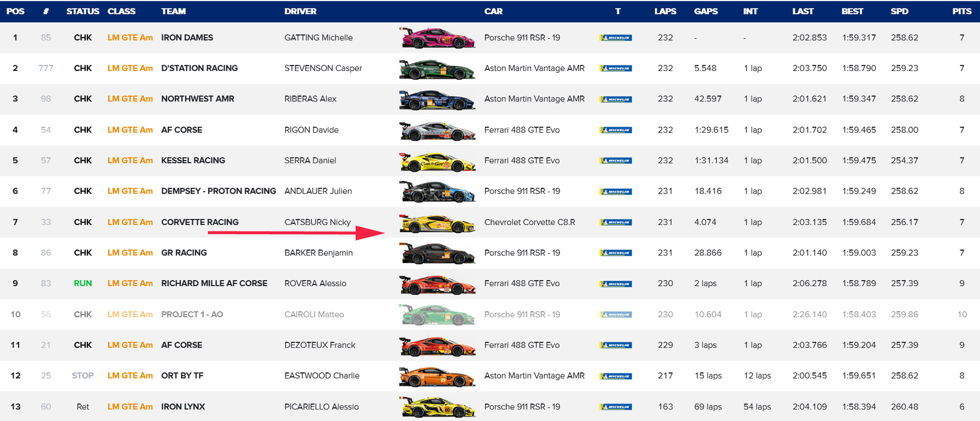This screenshot has height=421, width=980.
Task: Click Michelin tyre logo in Iron Dames row
Action: (x=616, y=38)
